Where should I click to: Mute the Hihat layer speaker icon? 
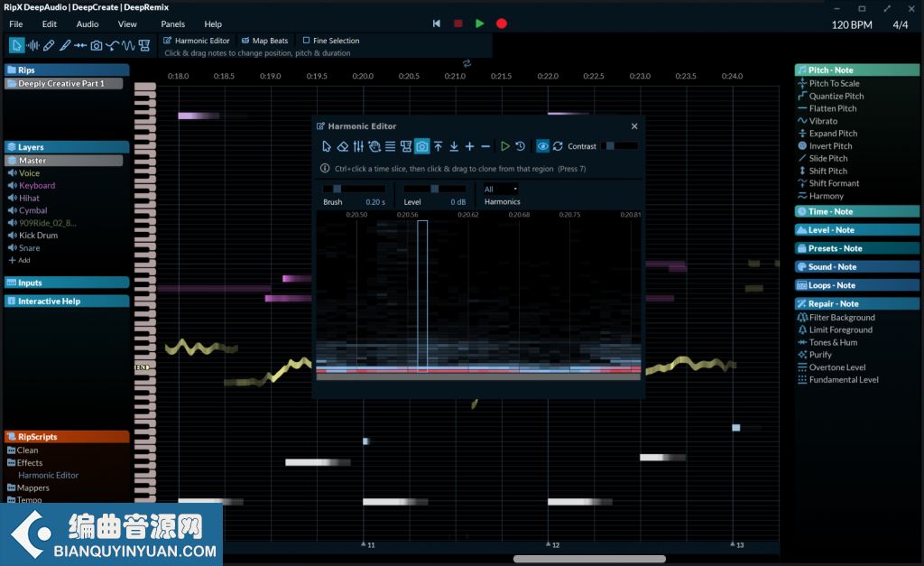12,198
